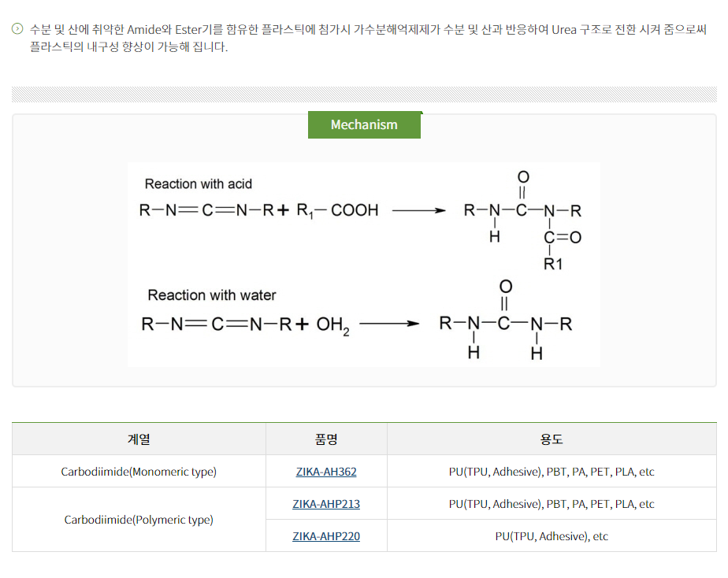
Task: Click the hatched divider bar above Mechanism
Action: [364, 94]
